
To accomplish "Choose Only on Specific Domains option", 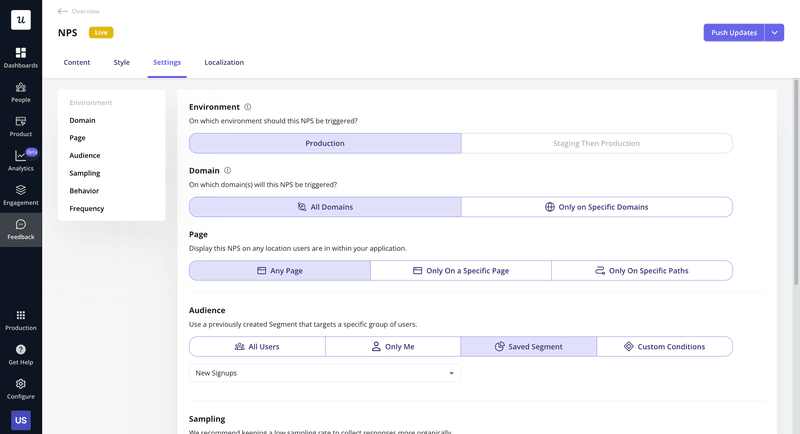I will click(596, 207).
